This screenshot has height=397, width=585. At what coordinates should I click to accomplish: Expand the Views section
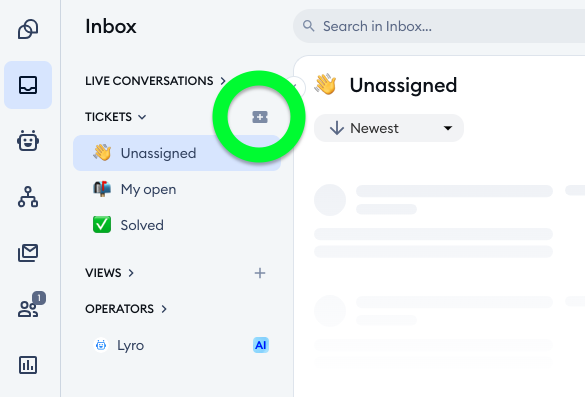pyautogui.click(x=109, y=273)
